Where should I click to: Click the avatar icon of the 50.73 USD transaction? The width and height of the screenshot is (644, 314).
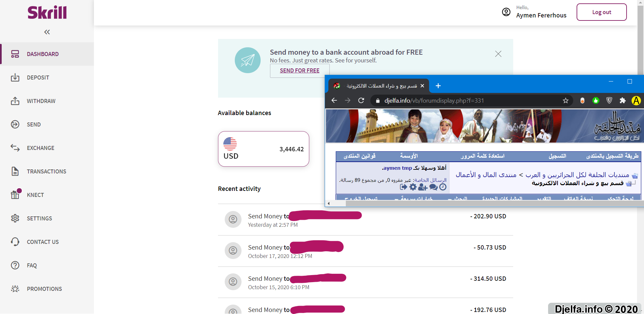(233, 251)
